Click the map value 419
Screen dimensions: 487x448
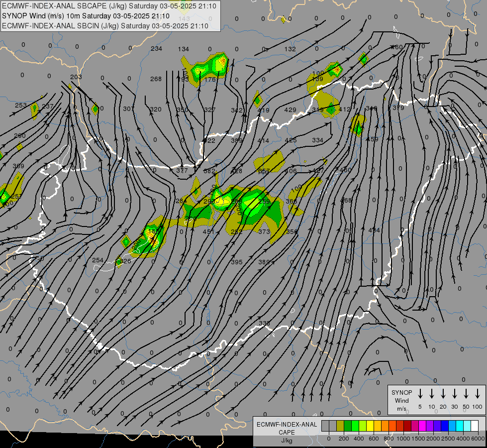(x=263, y=111)
